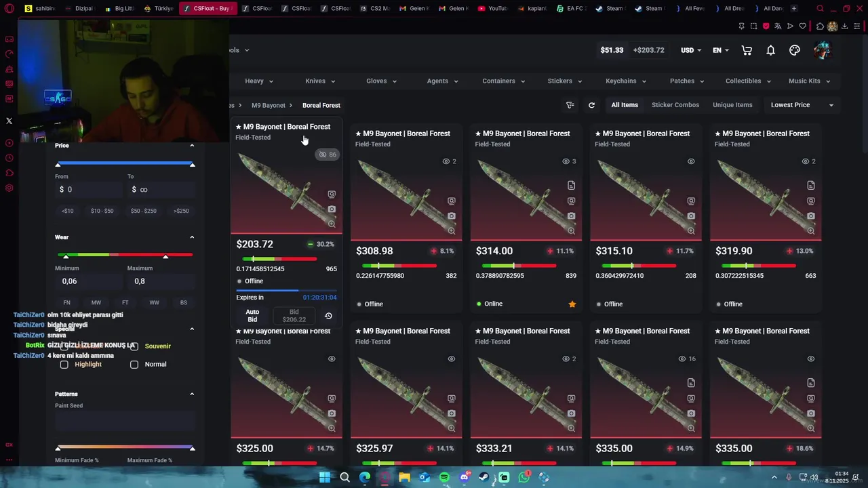Toggle the watch eye on the $308.98 listing

[450, 161]
